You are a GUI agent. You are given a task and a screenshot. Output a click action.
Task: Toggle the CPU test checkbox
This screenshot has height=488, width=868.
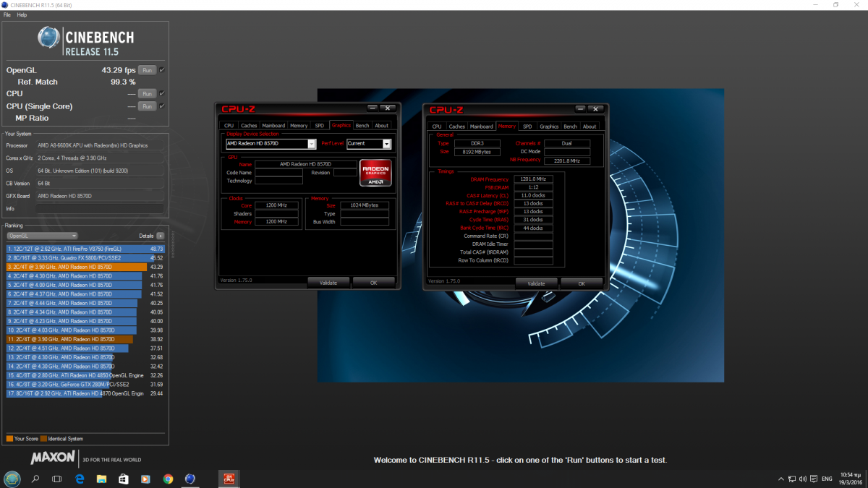click(162, 93)
